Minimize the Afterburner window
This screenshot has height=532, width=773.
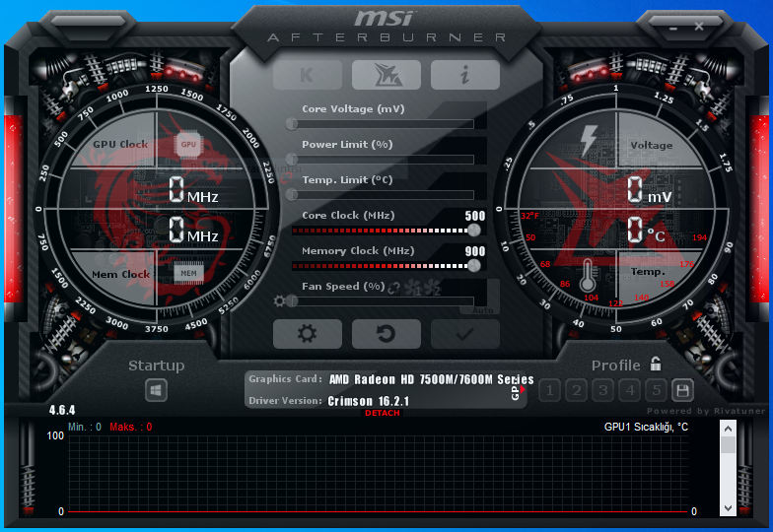point(673,28)
